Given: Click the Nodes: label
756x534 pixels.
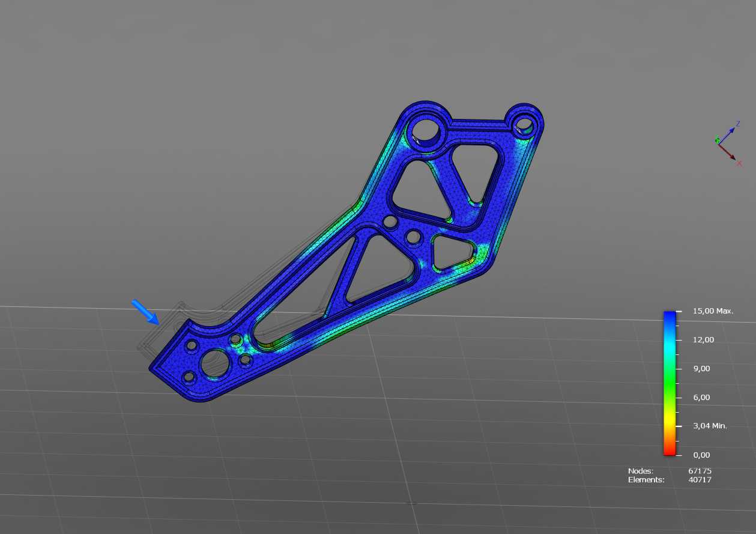Looking at the screenshot, I should (641, 471).
